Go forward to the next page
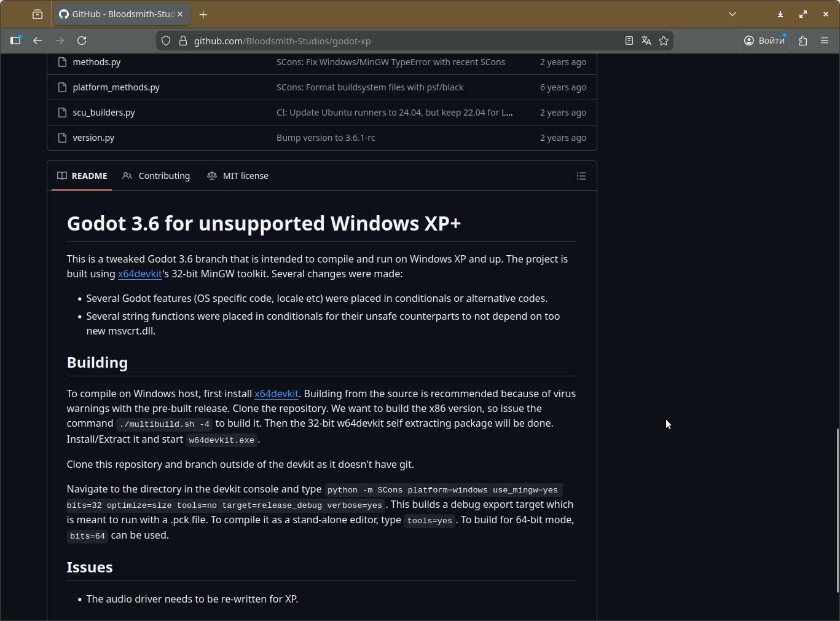 [60, 41]
